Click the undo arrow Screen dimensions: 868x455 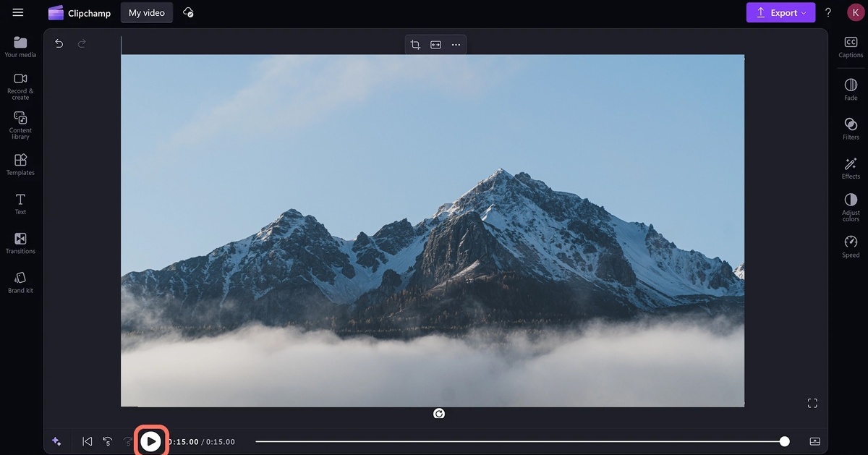(x=59, y=43)
